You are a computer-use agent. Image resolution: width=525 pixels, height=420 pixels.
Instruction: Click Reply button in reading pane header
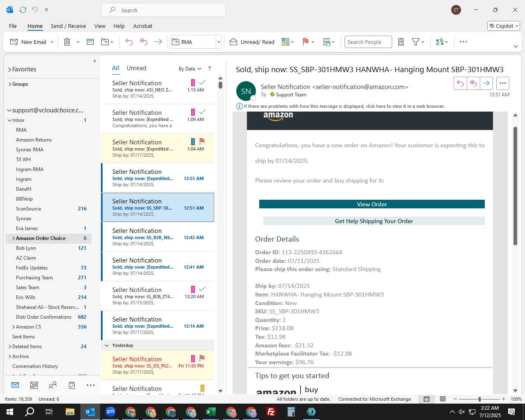[460, 83]
